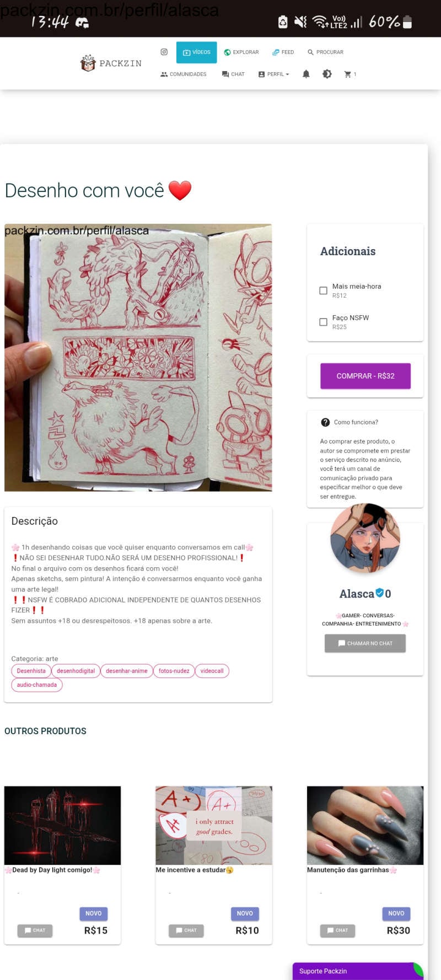Check the 'Mais meia-hora' add-on

coord(324,290)
